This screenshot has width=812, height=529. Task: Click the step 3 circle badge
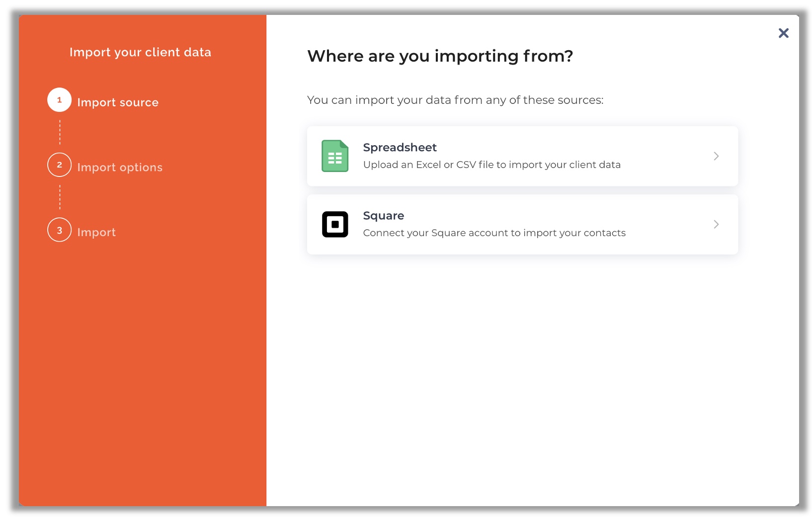pyautogui.click(x=60, y=230)
